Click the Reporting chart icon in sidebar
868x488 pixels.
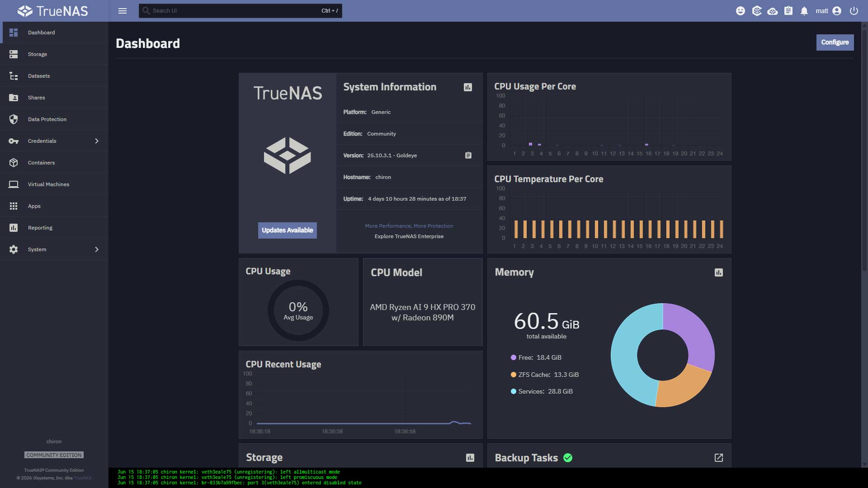pyautogui.click(x=14, y=228)
